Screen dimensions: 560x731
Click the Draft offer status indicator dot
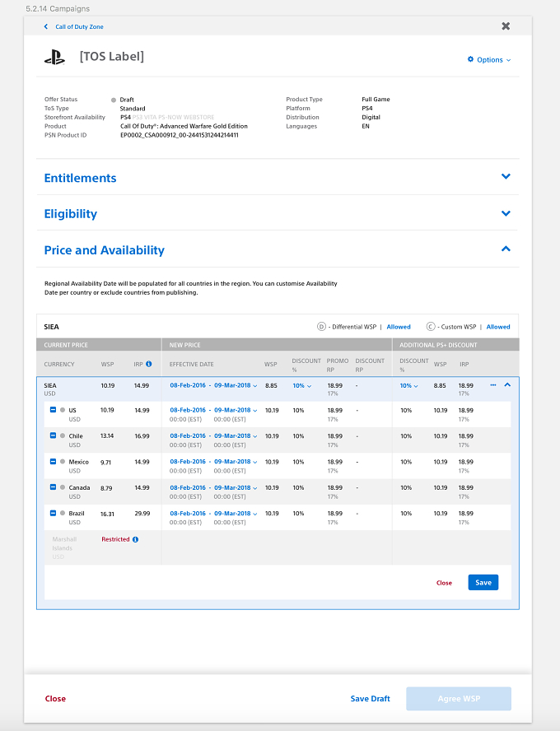[x=114, y=100]
